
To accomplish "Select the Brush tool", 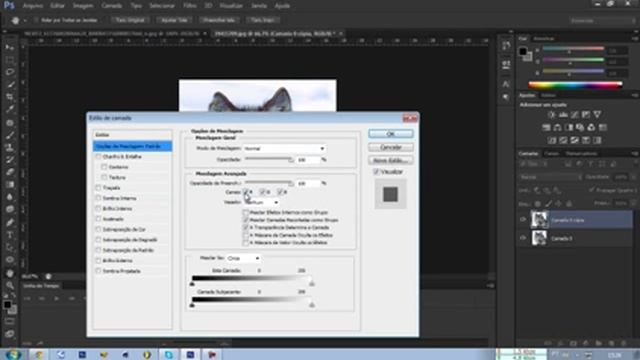I will point(10,135).
